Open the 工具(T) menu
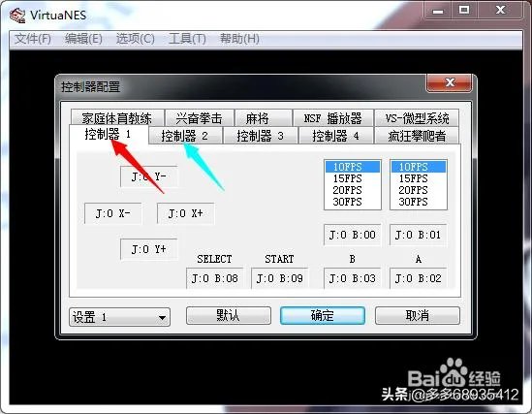Image resolution: width=532 pixels, height=414 pixels. [187, 39]
